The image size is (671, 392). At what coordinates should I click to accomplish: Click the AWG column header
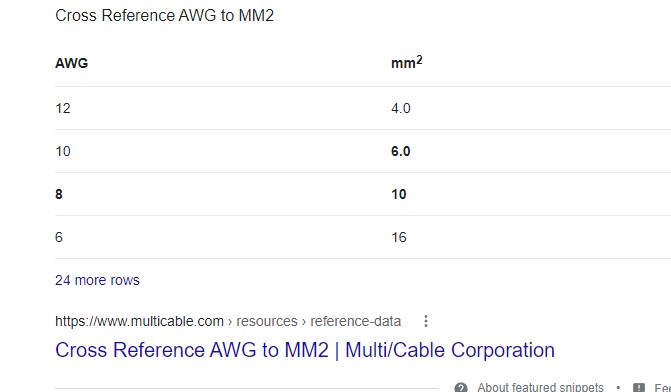(71, 63)
